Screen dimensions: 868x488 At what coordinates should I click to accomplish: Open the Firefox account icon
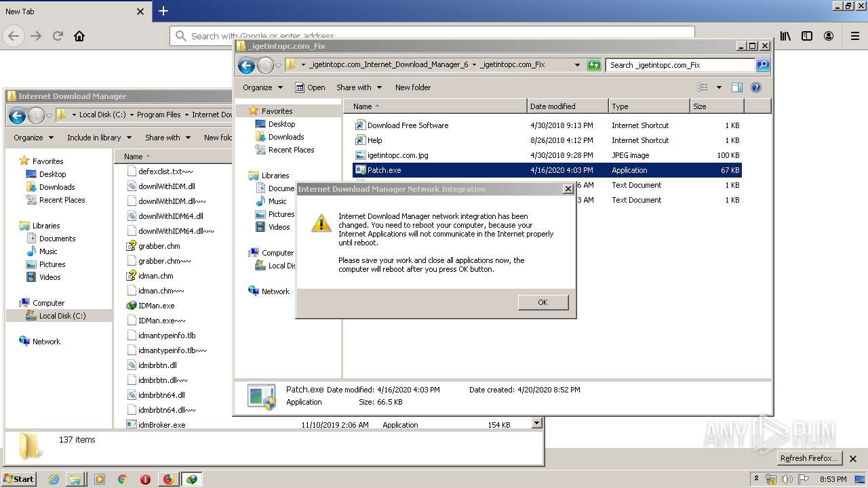(x=829, y=36)
